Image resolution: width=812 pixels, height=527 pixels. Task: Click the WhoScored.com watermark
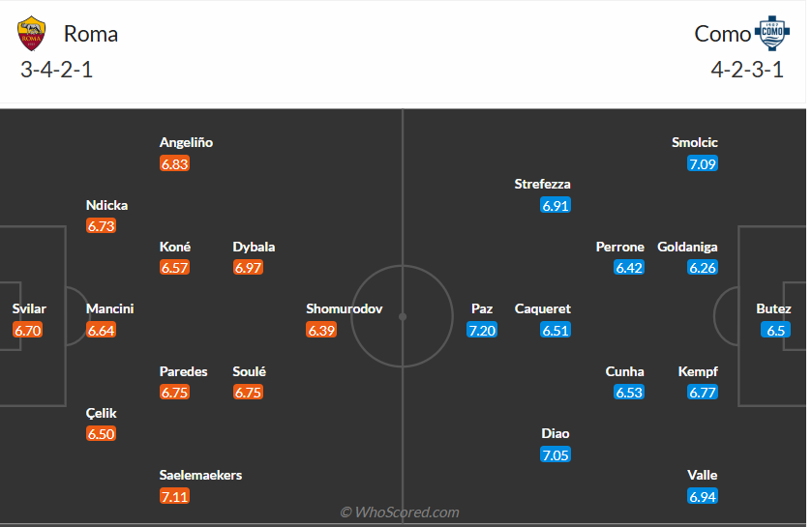click(400, 512)
